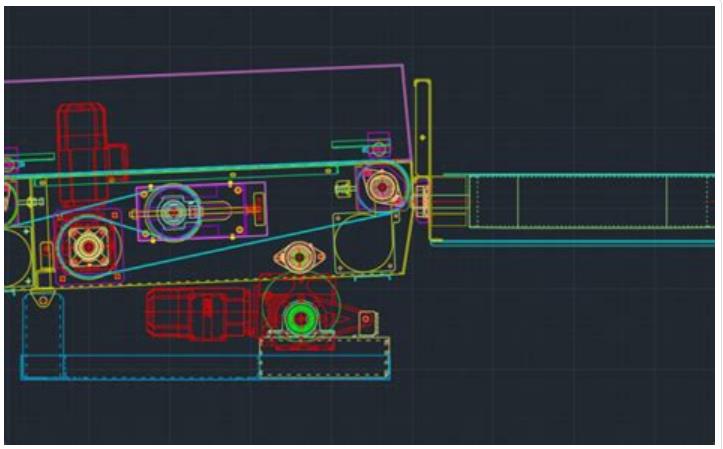Click the lower-left drive roller with red center

pyautogui.click(x=88, y=245)
